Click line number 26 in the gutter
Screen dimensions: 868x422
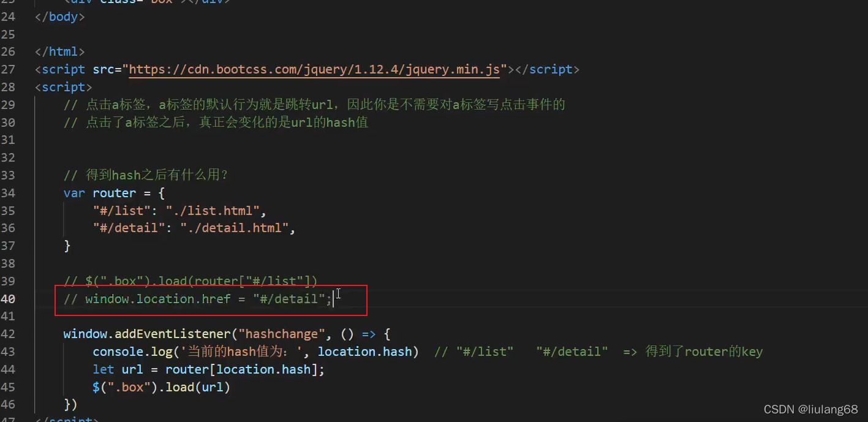[x=8, y=51]
